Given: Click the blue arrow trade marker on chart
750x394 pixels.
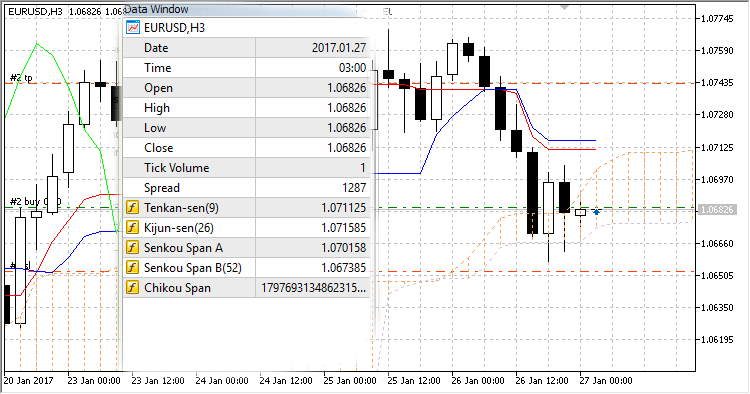Looking at the screenshot, I should coord(596,211).
